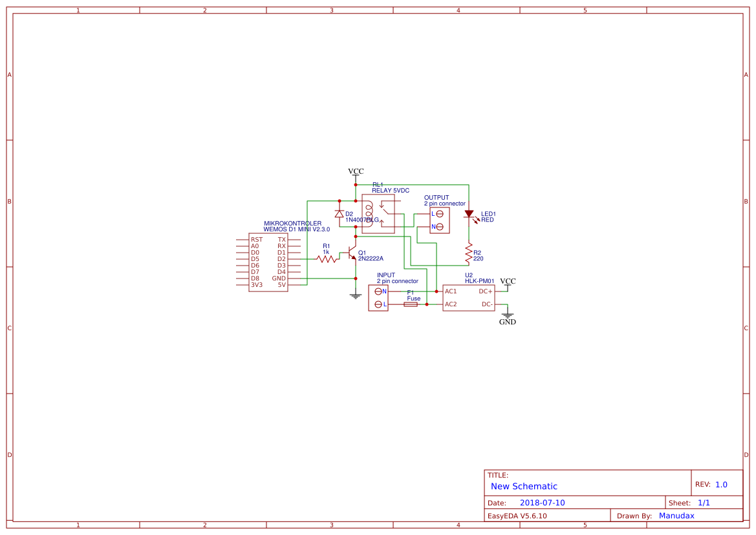Select the DC+ pin on U2

point(486,291)
